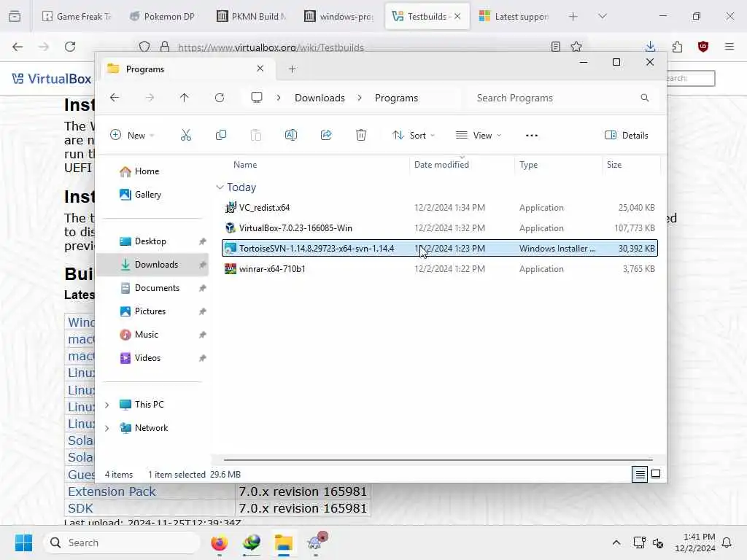The image size is (747, 560).
Task: Open the Windows Start menu
Action: (23, 542)
